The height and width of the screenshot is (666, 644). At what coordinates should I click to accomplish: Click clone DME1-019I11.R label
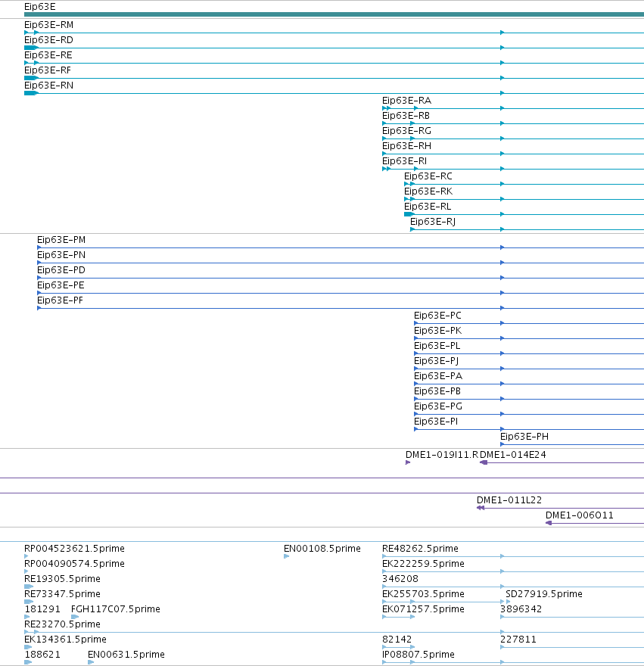point(442,455)
